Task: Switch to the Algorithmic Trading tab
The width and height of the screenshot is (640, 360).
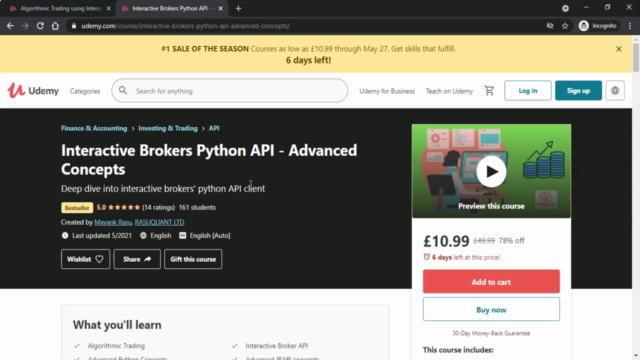Action: point(60,8)
